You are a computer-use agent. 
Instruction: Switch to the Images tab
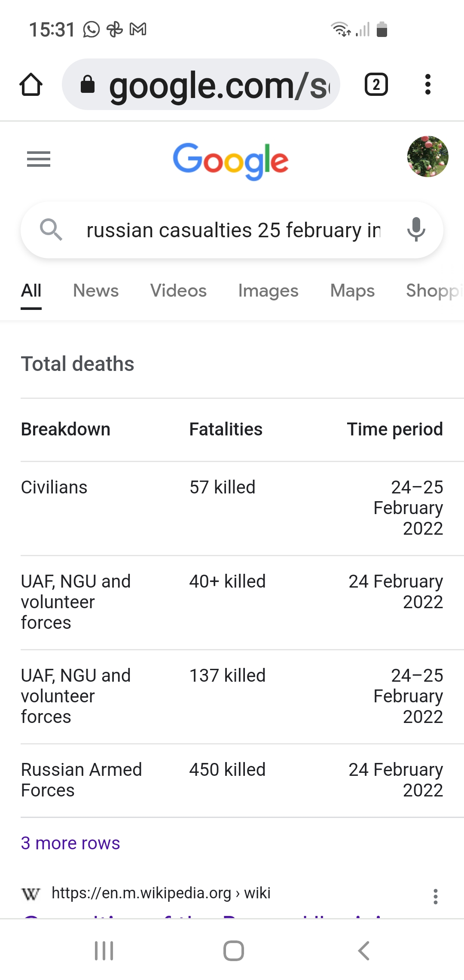click(x=268, y=291)
